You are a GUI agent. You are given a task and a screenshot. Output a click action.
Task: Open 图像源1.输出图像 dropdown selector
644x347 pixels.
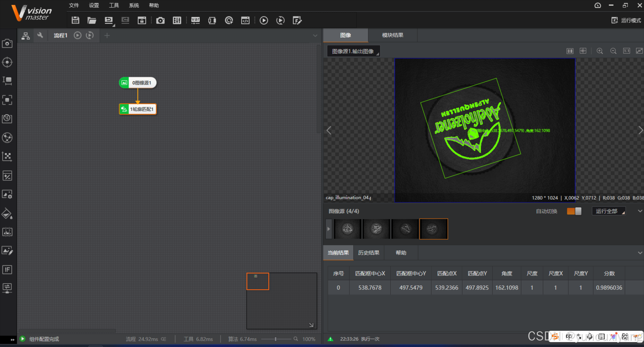[353, 51]
